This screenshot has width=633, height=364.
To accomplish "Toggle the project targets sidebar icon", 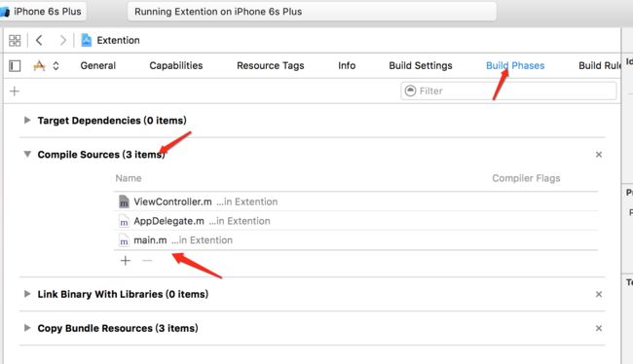I will [x=15, y=66].
